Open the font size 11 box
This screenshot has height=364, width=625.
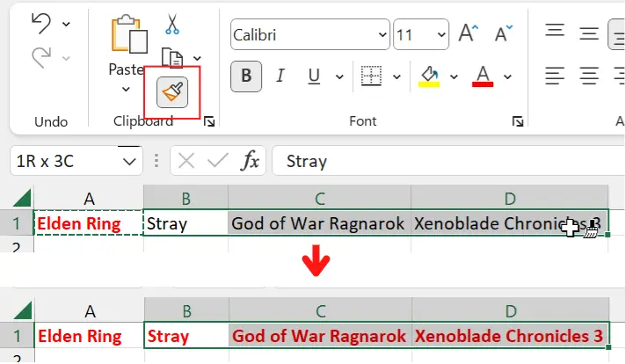coord(421,34)
